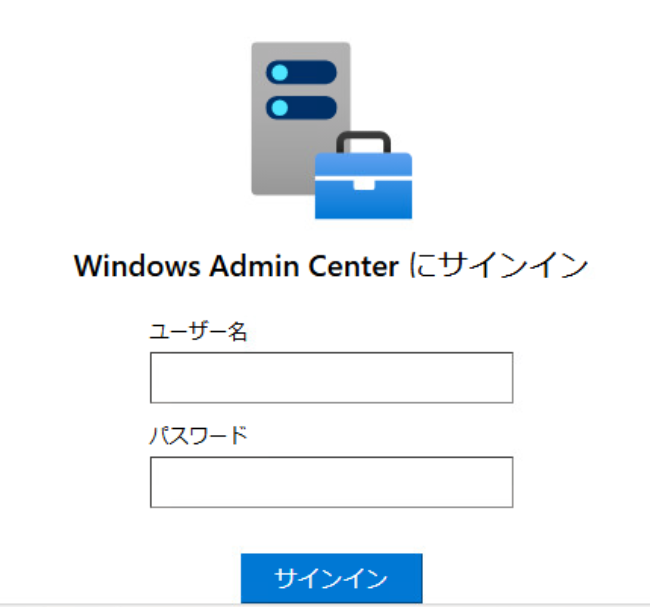Click the word "Admin" in the title
The height and width of the screenshot is (607, 650).
coord(266,267)
